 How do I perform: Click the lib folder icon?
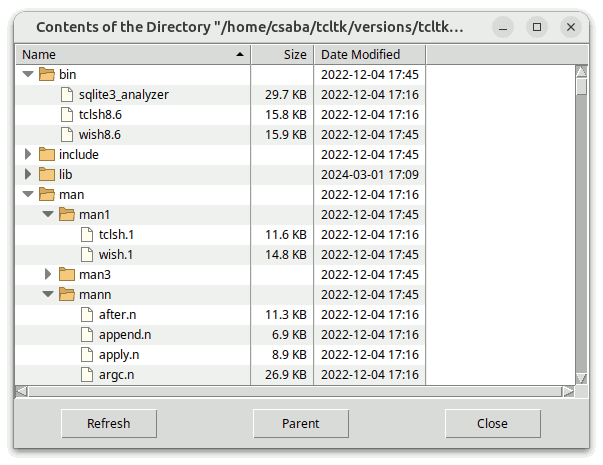coord(47,174)
